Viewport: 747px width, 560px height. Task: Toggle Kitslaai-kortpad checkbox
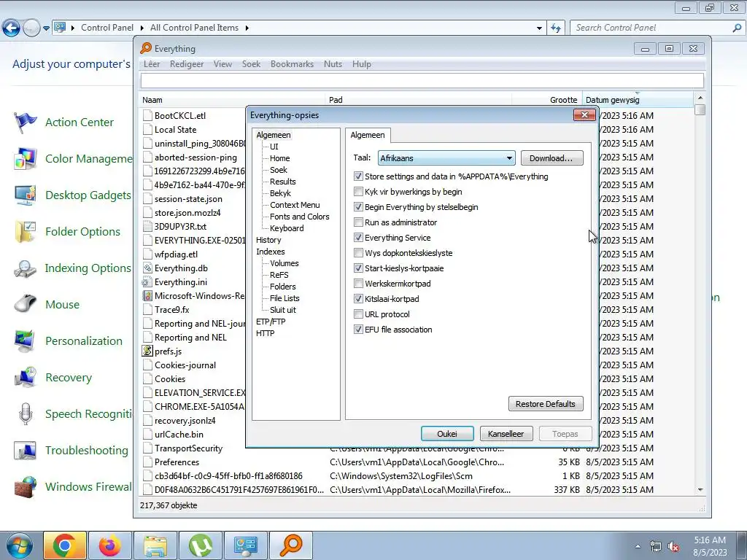358,298
